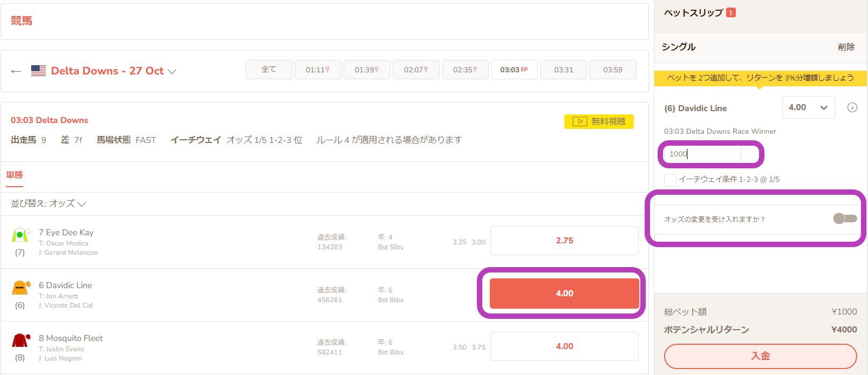This screenshot has height=375, width=868.
Task: Select the 01:11 race time tab
Action: [x=318, y=70]
